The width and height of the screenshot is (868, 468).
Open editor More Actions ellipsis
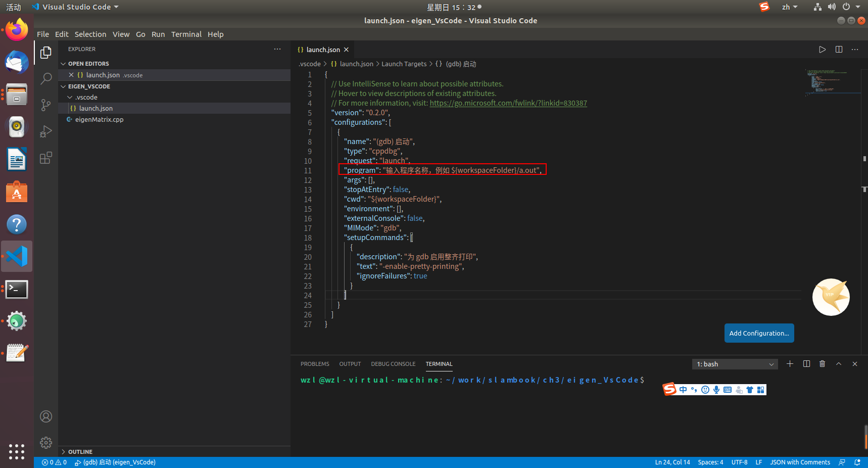tap(855, 50)
